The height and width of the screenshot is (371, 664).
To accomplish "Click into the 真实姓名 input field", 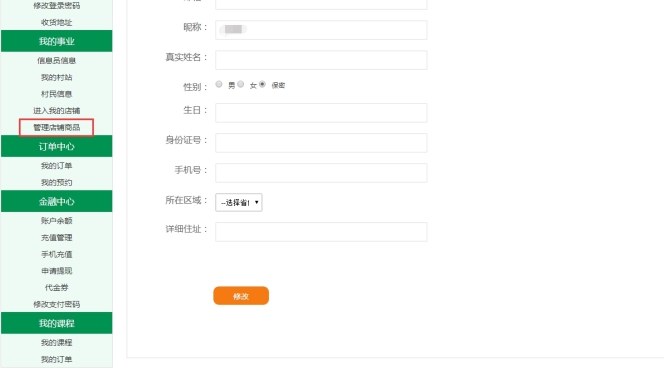I will [x=321, y=60].
